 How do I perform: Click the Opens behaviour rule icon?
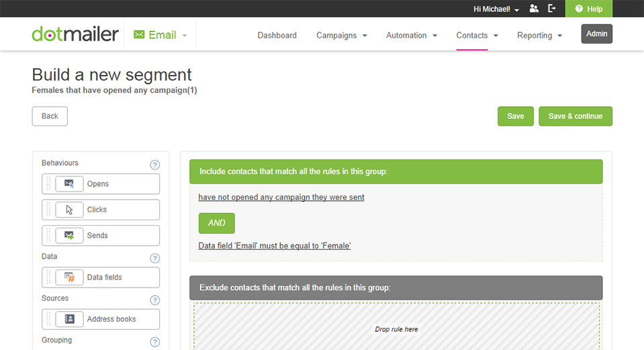coord(69,184)
